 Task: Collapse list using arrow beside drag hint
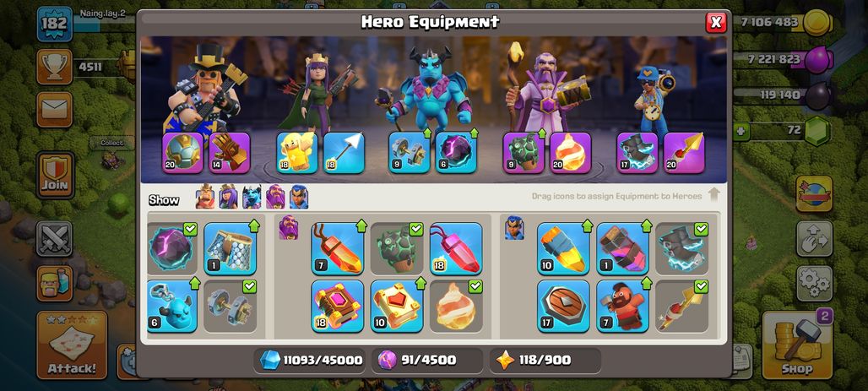click(714, 195)
